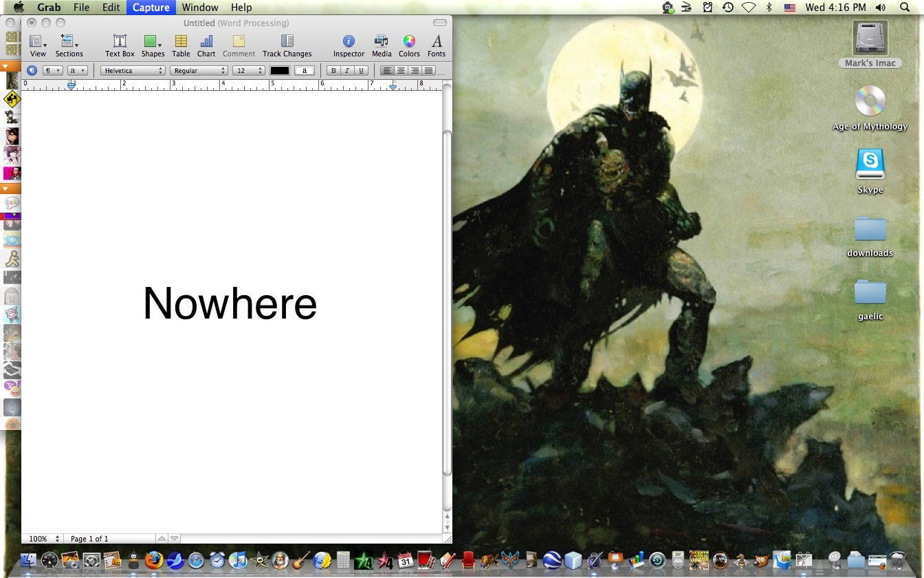Go to previous page using up arrow
The image size is (924, 578).
tap(162, 539)
